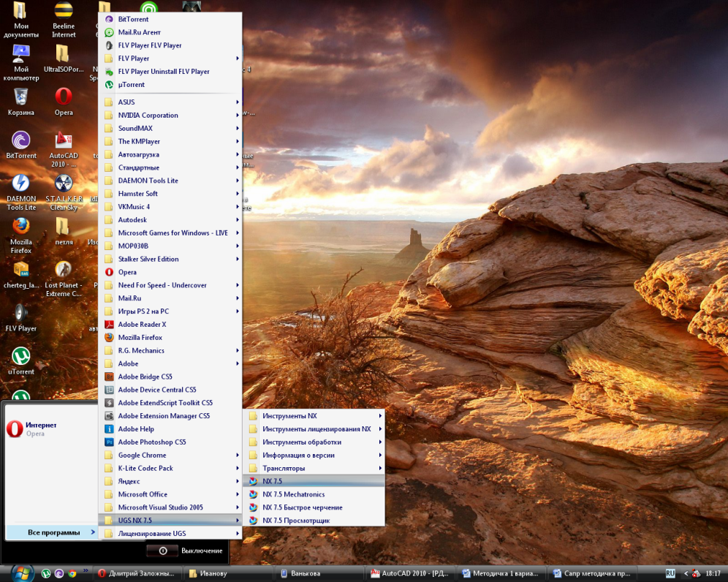Open the Opera desktop shortcut

click(x=64, y=102)
